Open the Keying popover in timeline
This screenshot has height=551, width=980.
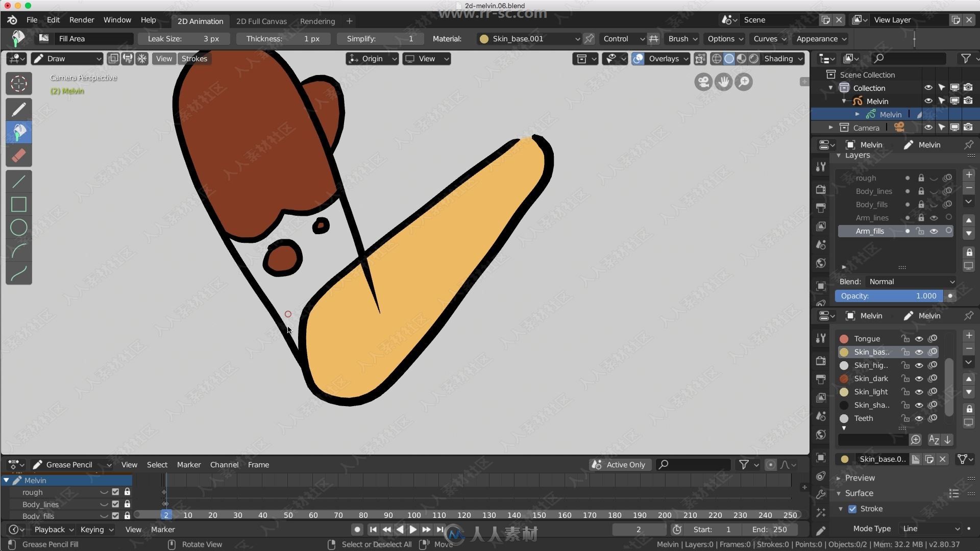tap(96, 530)
